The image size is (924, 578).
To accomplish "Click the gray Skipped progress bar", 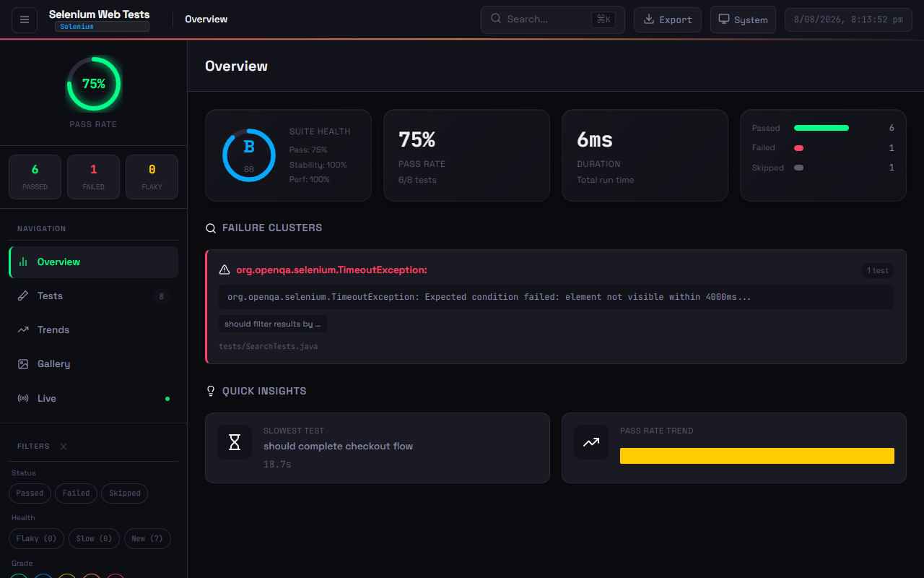I will (799, 168).
